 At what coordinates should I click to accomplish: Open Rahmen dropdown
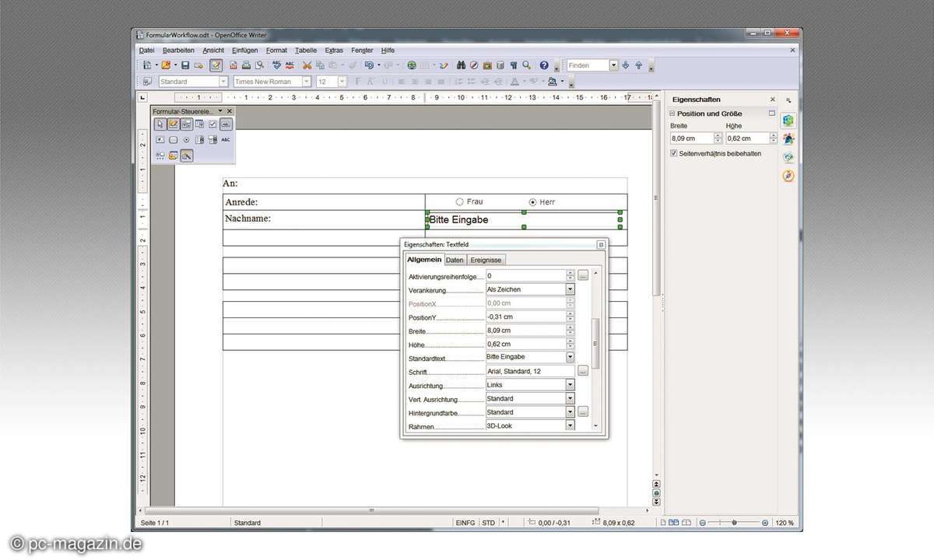(x=570, y=425)
